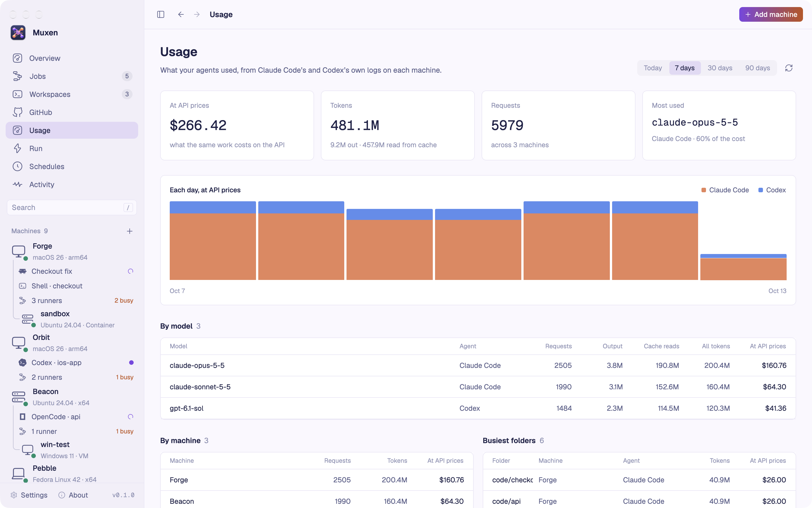Open the Run page
The height and width of the screenshot is (508, 812).
[72, 149]
